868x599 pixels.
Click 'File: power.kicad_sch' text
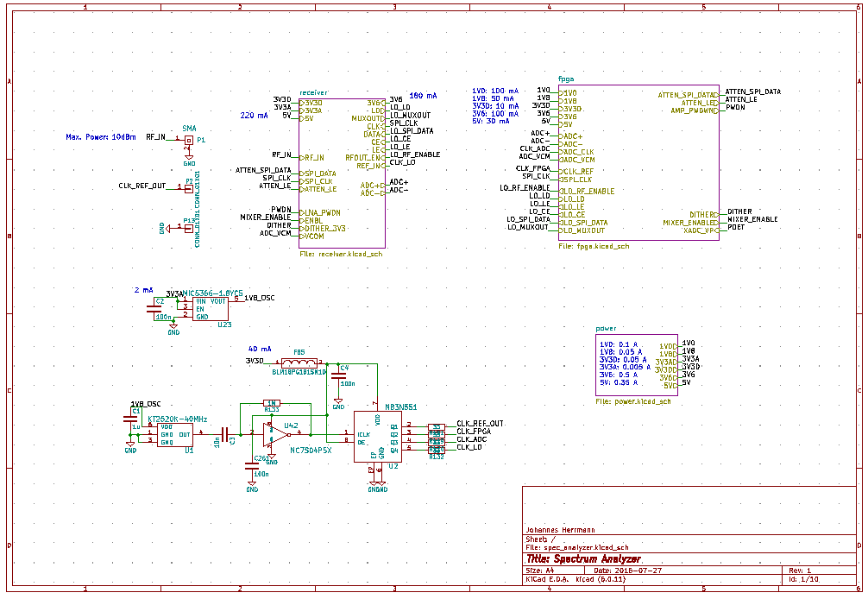633,401
